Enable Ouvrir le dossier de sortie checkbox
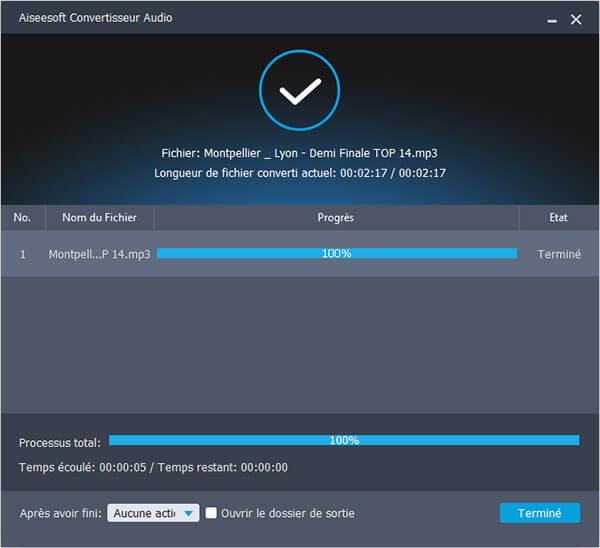The height and width of the screenshot is (548, 600). pyautogui.click(x=211, y=513)
